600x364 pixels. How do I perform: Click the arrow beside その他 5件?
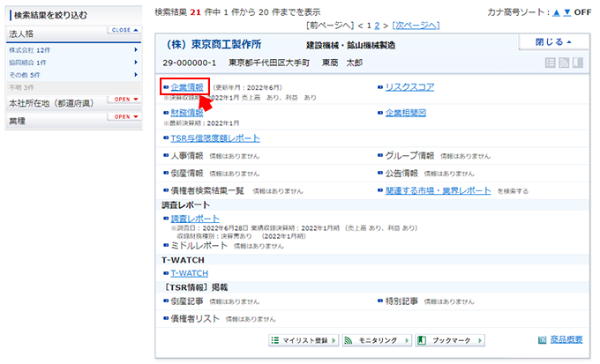tap(136, 75)
